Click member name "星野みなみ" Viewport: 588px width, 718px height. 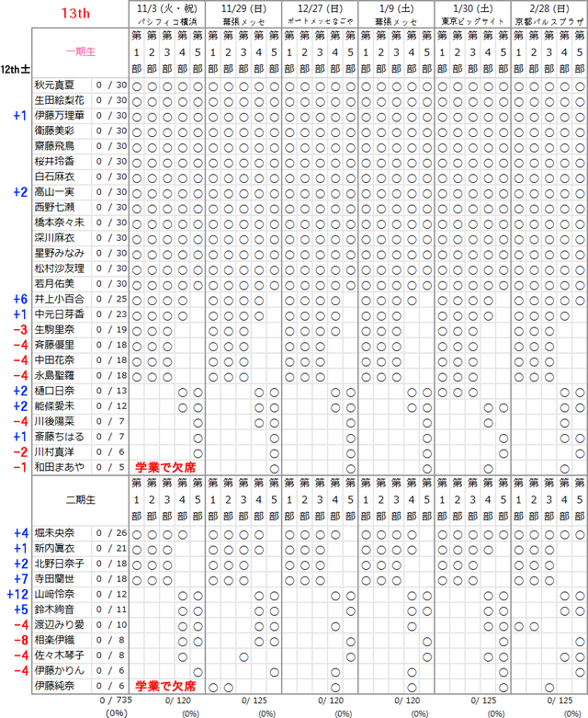[x=60, y=253]
